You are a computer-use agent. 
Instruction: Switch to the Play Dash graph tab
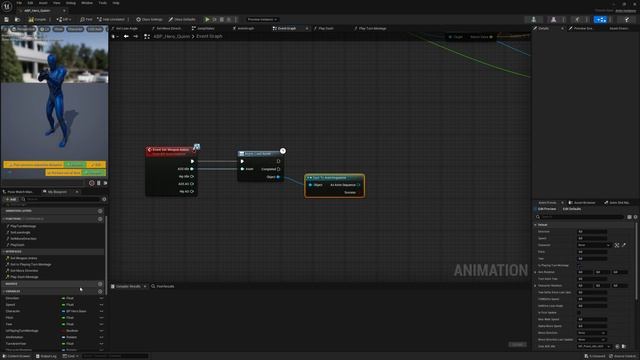click(324, 29)
